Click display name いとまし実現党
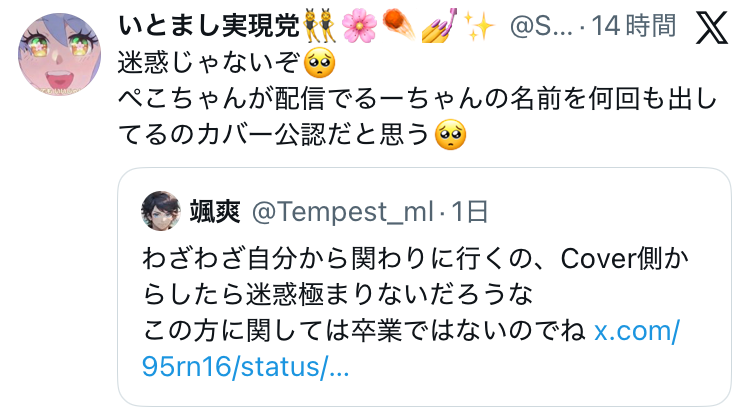 [209, 26]
